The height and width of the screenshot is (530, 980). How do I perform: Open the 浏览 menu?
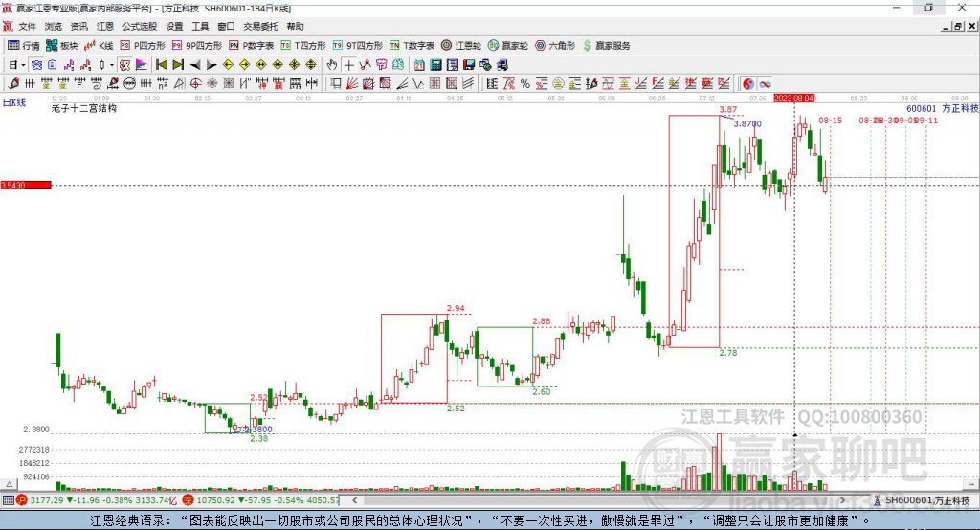tap(54, 26)
